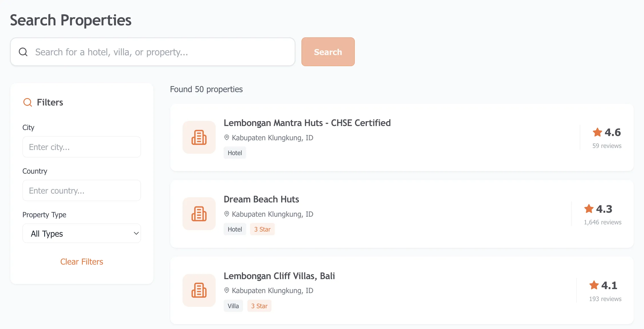Click the star icon beside 4.3 rating
This screenshot has width=644, height=329.
tap(589, 209)
